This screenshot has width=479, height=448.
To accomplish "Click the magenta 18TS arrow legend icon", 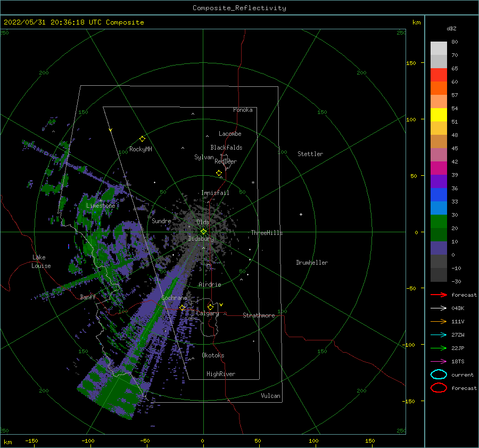I will (439, 362).
